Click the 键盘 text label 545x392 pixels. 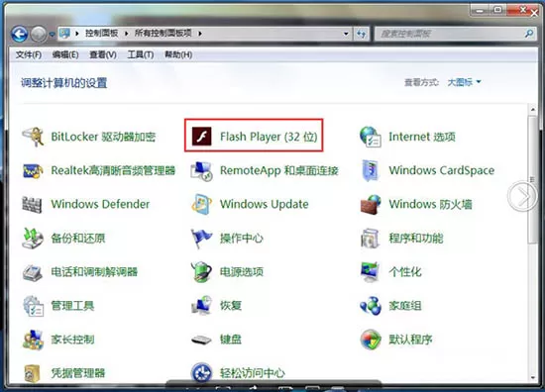231,340
